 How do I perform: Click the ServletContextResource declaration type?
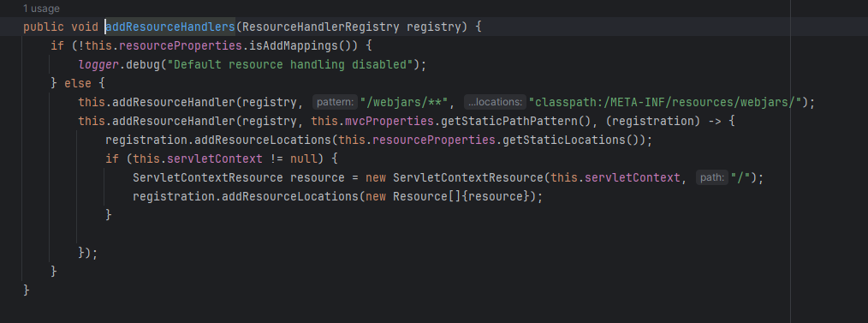pos(208,177)
